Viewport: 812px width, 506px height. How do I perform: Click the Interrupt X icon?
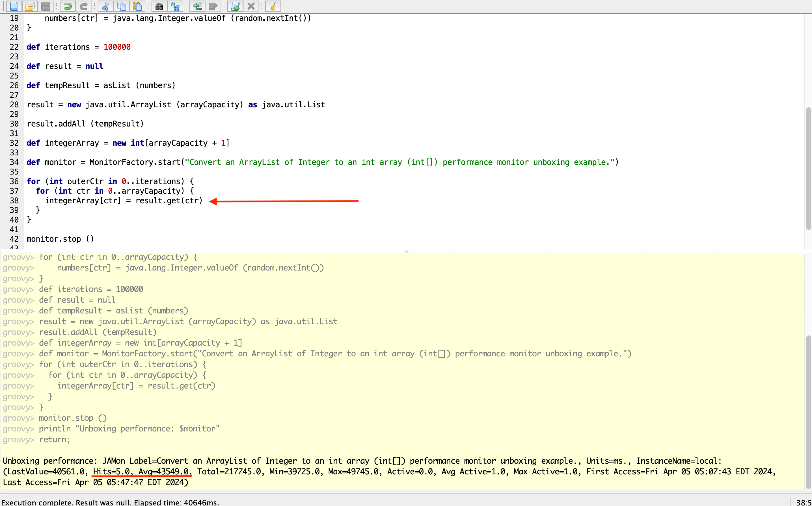[251, 6]
